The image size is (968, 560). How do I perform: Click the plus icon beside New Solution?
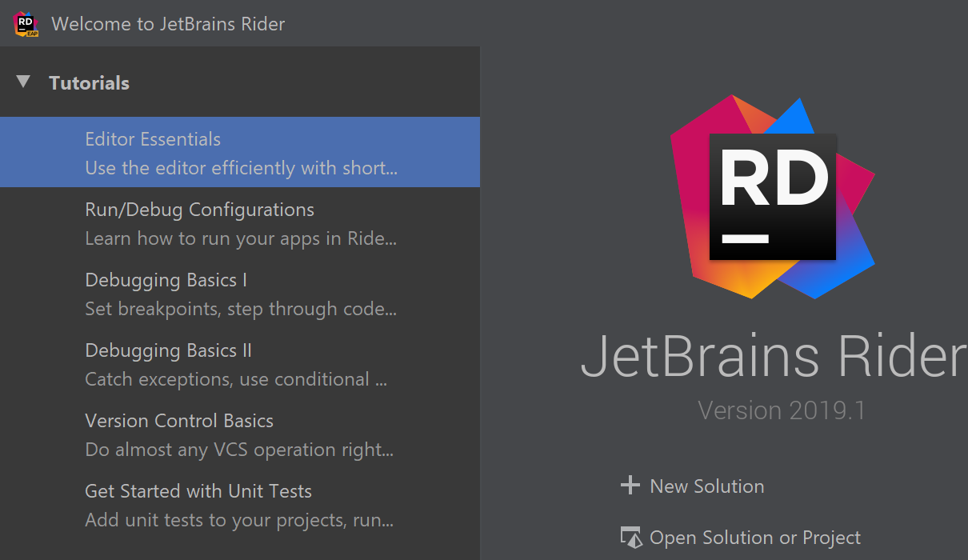pyautogui.click(x=630, y=486)
